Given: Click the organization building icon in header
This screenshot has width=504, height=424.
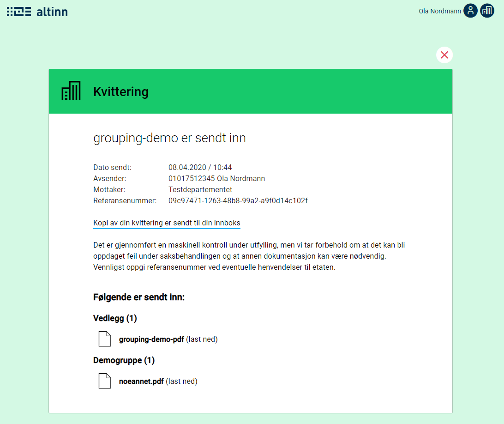Looking at the screenshot, I should [x=487, y=11].
